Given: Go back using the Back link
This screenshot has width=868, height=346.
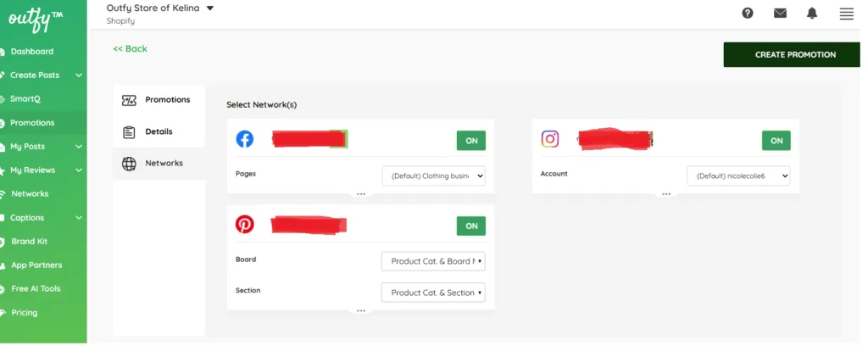Looking at the screenshot, I should pyautogui.click(x=131, y=49).
